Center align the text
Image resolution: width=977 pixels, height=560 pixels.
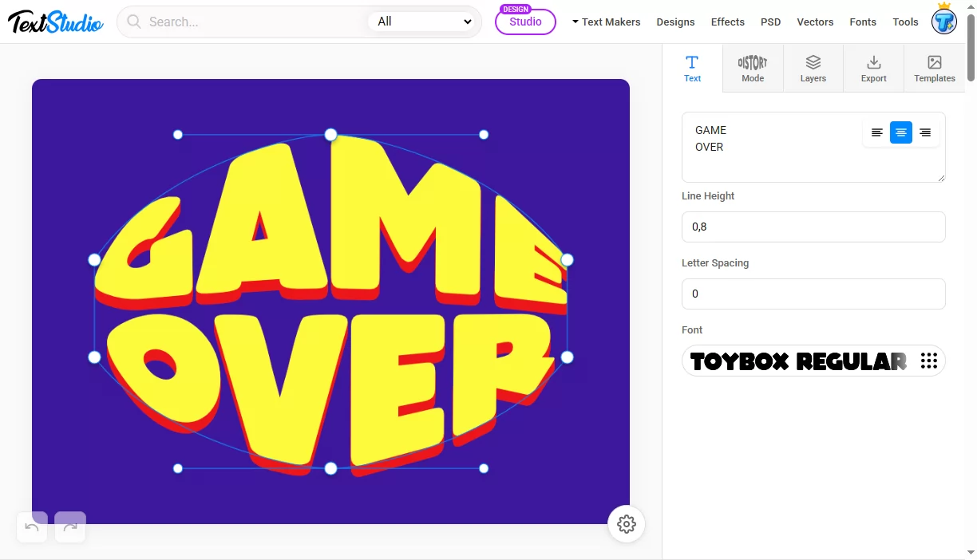coord(901,132)
